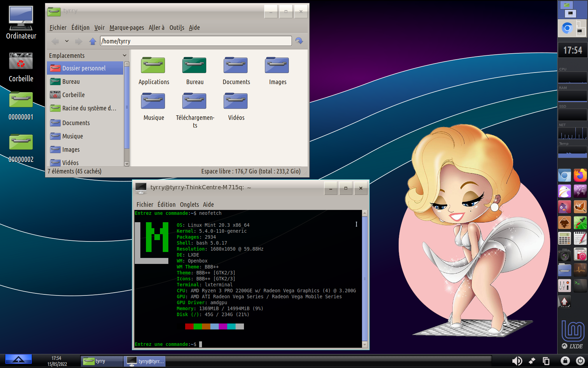This screenshot has height=368, width=588.
Task: Select the Documents folder in the main pane
Action: (x=236, y=71)
